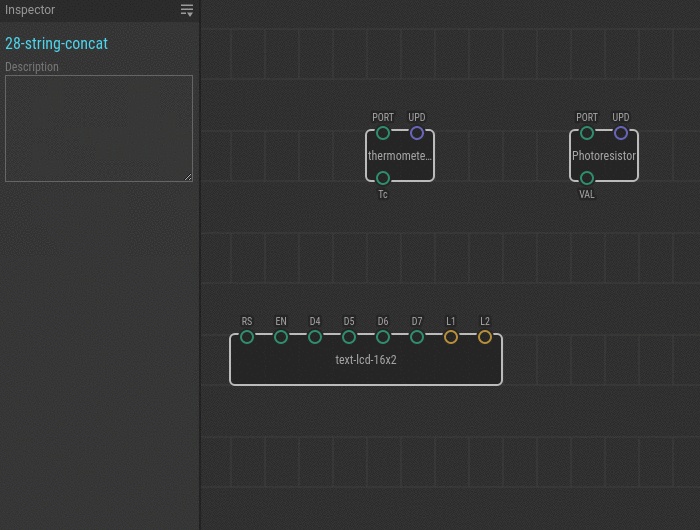700x530 pixels.
Task: Click the yellow L1 string pin
Action: point(451,337)
